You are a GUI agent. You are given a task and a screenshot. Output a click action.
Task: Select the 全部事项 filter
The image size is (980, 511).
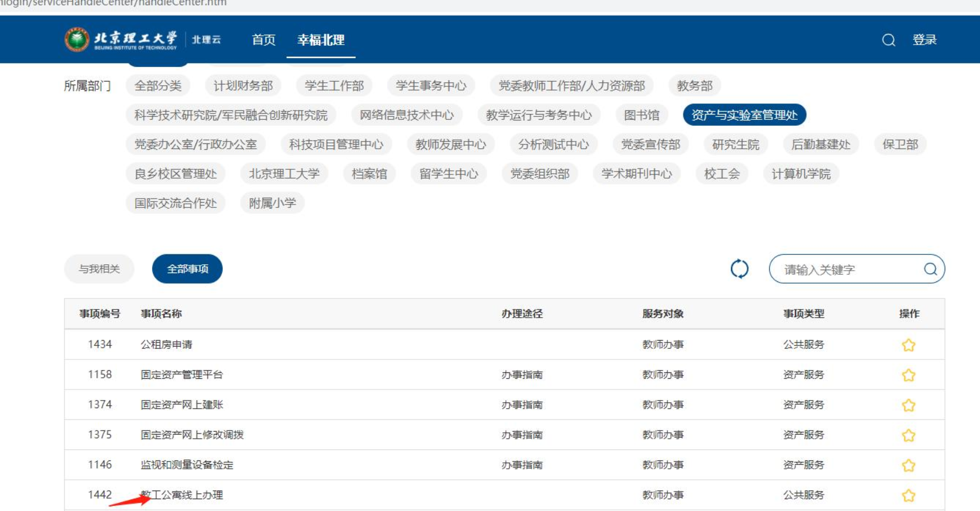pyautogui.click(x=187, y=269)
